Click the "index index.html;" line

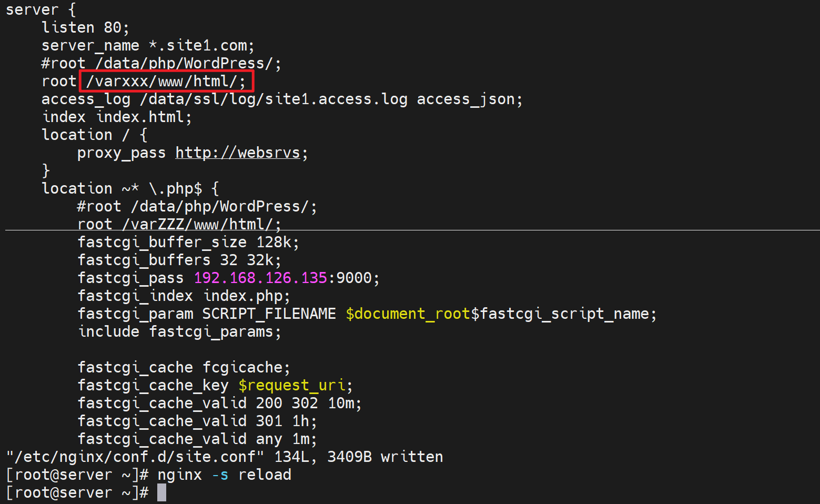tap(117, 117)
